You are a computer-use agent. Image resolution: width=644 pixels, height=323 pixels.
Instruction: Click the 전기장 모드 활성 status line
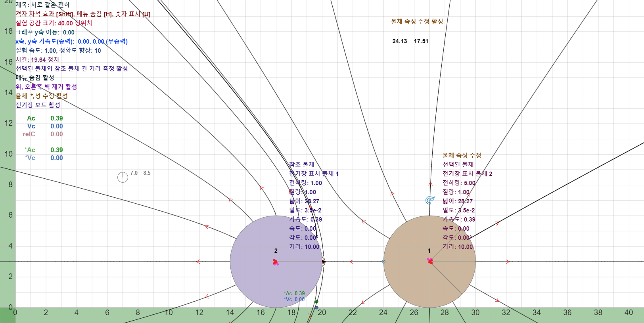click(38, 105)
